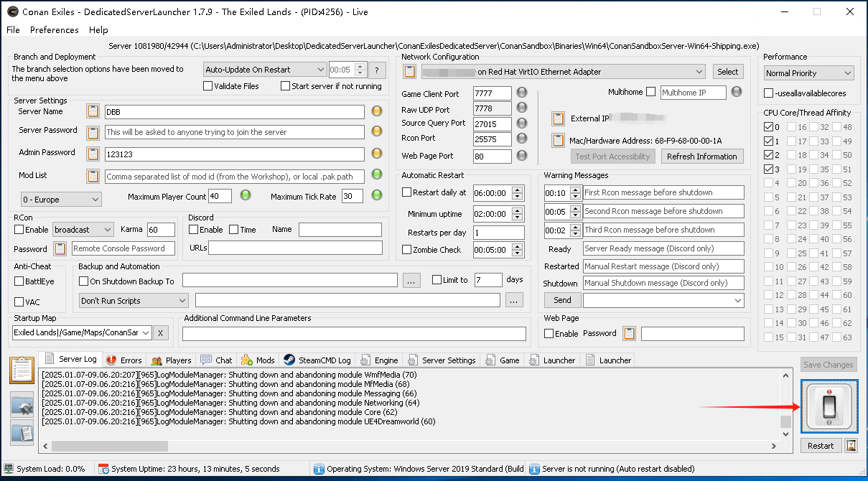
Task: Enable -useallavailablecores option
Action: 769,93
